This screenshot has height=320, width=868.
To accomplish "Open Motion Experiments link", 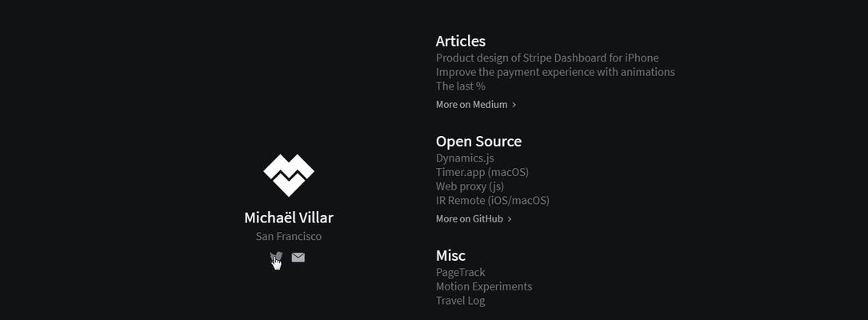I will pyautogui.click(x=484, y=286).
